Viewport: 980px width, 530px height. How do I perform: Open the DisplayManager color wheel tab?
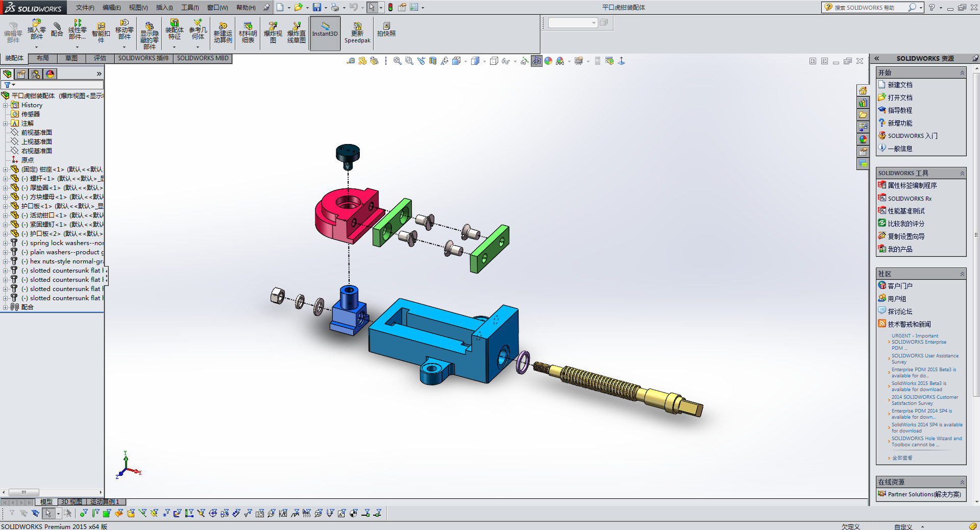pos(50,74)
